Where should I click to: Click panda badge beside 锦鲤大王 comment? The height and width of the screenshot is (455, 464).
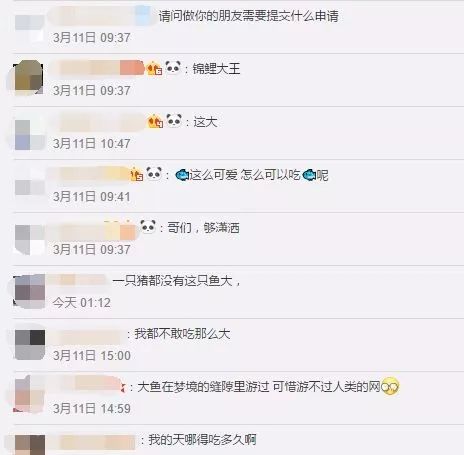[x=173, y=67]
